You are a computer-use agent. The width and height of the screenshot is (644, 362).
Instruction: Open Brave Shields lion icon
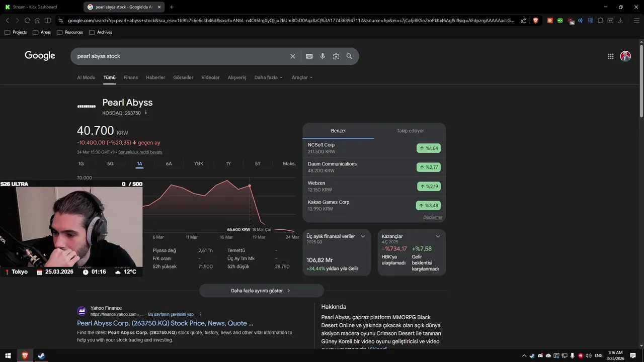click(x=535, y=21)
